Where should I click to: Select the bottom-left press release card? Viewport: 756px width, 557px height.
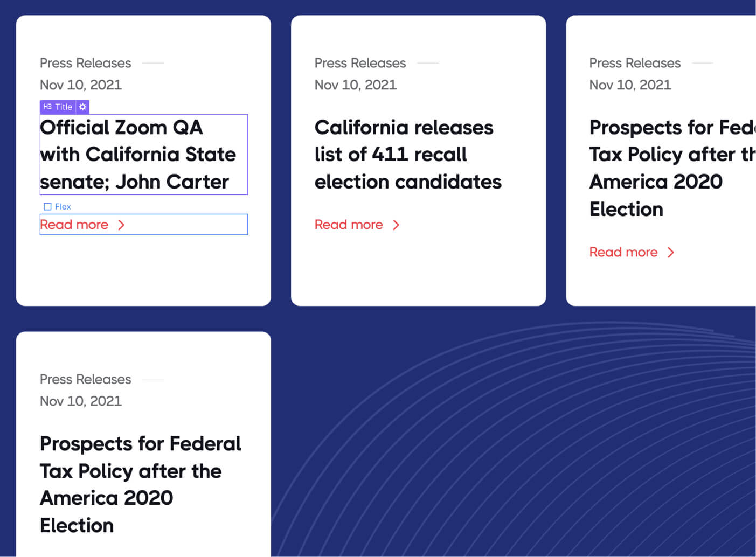(143, 442)
